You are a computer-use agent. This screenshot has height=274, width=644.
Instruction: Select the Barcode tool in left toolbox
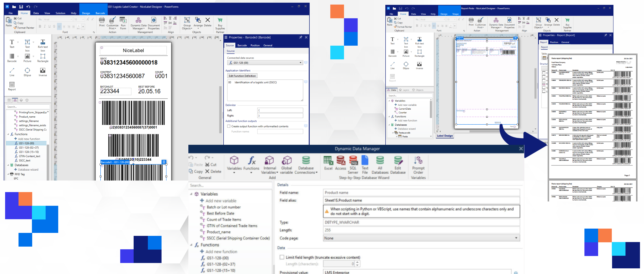point(12,57)
